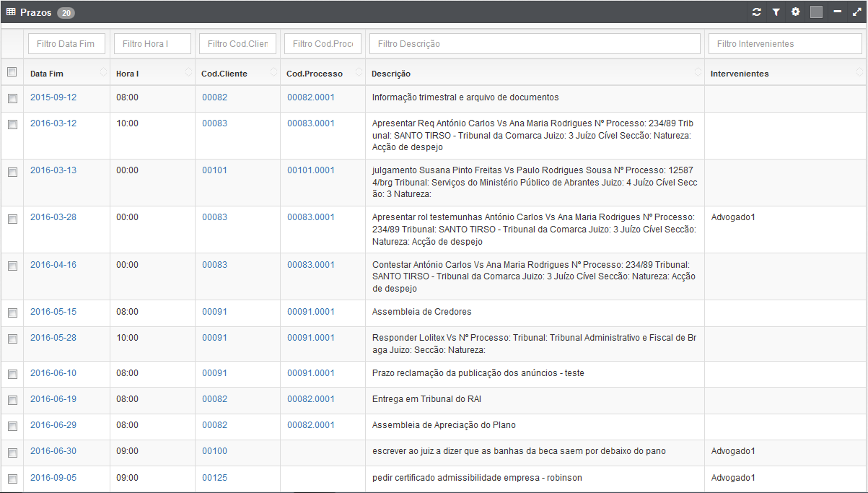Viewport: 868px width, 493px height.
Task: Click description Assembleia de Apreciação do Plano
Action: (444, 425)
